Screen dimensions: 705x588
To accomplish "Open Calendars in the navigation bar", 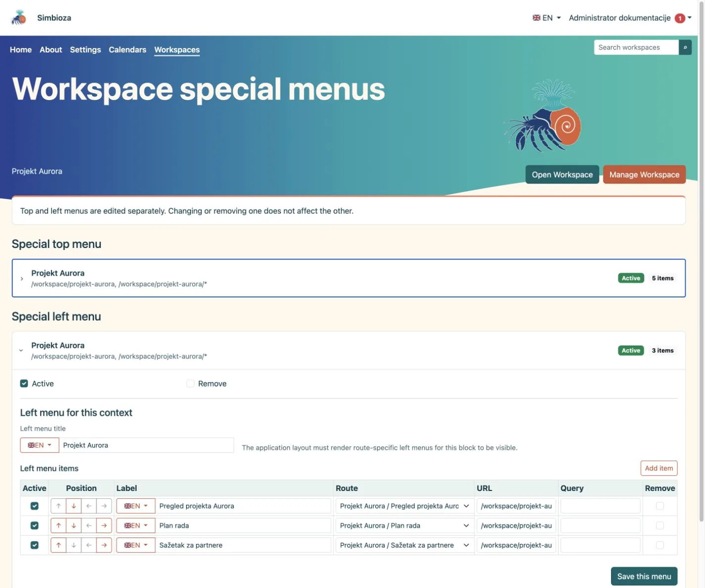I will (x=128, y=49).
